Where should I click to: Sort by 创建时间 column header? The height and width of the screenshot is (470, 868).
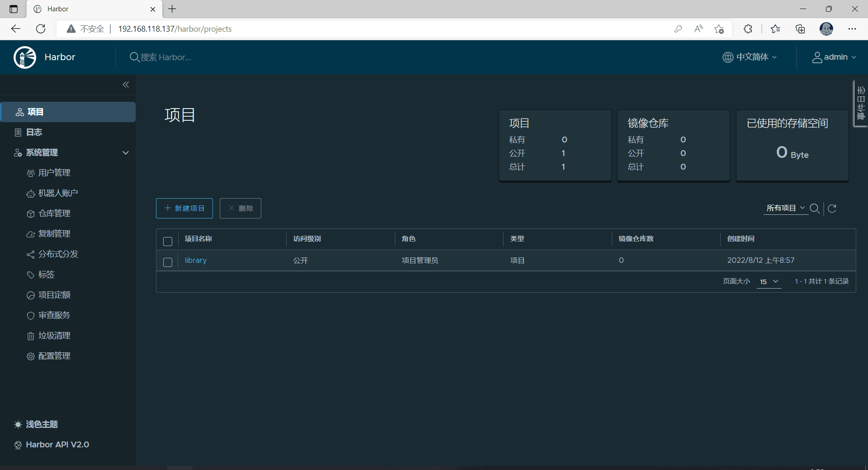click(x=741, y=239)
